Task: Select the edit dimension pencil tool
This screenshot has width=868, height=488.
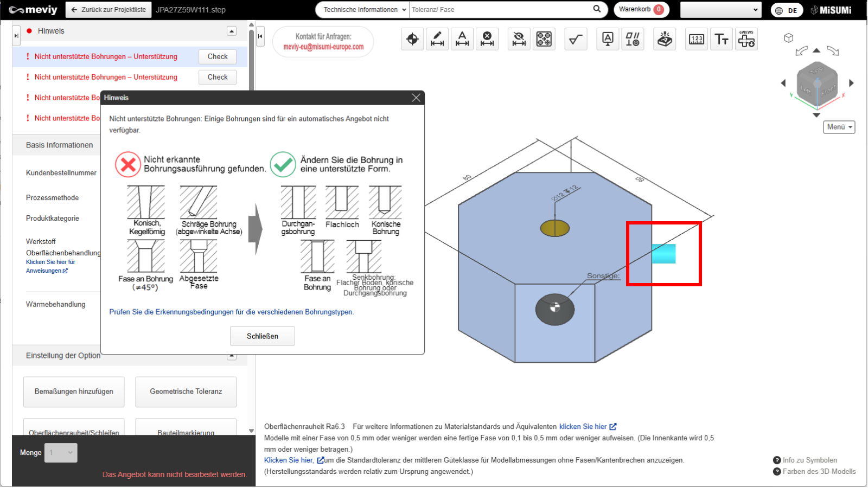Action: pos(437,39)
